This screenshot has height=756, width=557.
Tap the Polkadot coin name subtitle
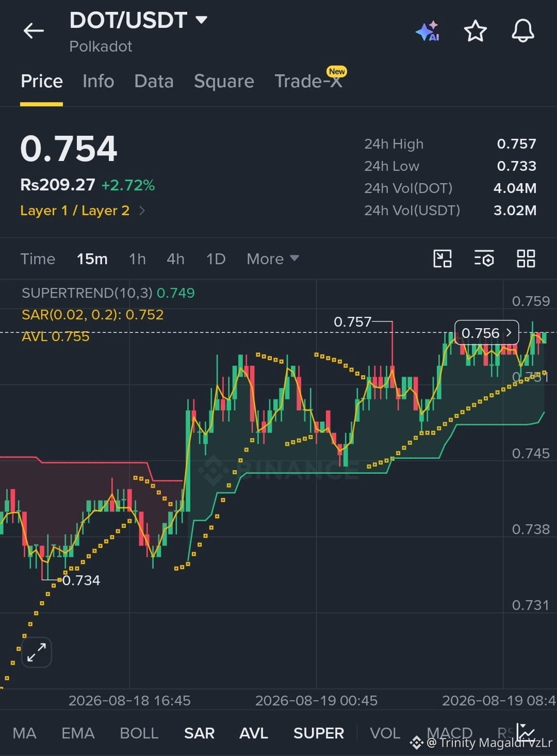101,46
